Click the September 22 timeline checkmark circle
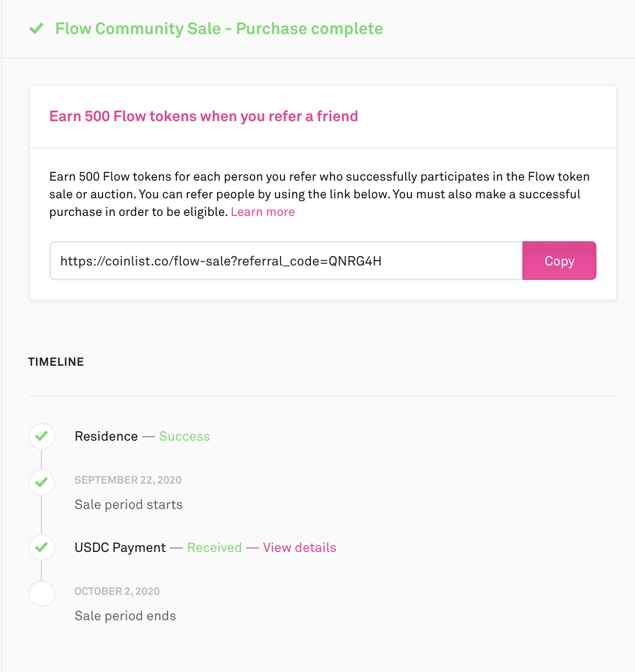 (x=42, y=483)
